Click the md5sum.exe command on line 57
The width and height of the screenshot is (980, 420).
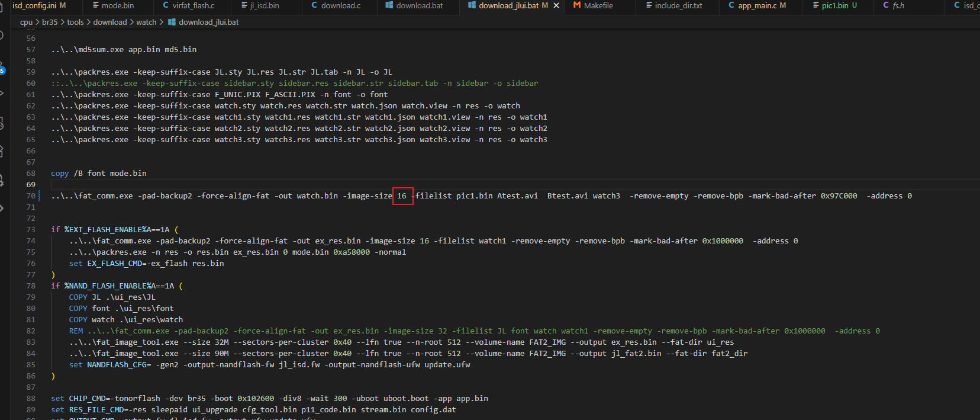(x=124, y=49)
